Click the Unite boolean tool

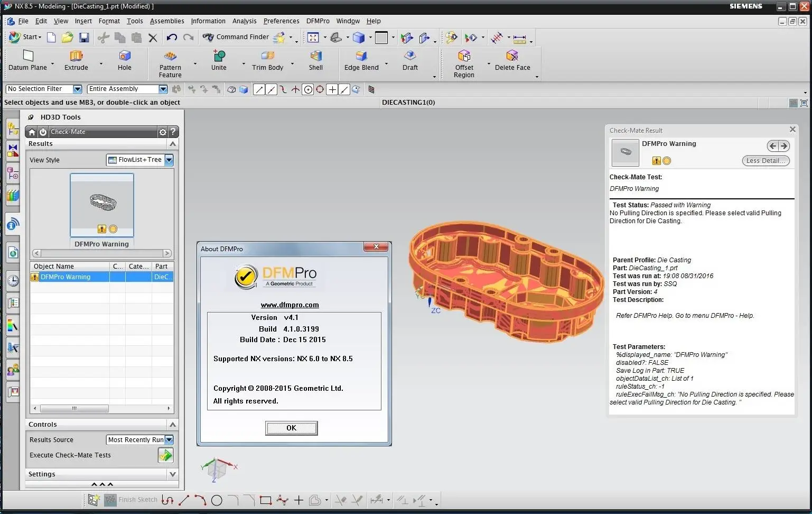pos(219,60)
